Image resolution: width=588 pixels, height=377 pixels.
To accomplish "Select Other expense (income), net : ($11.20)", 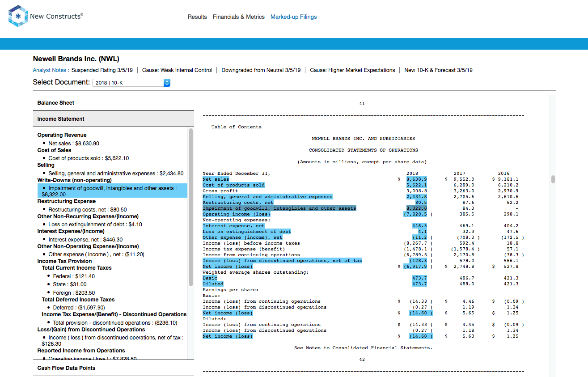I will coord(96,254).
